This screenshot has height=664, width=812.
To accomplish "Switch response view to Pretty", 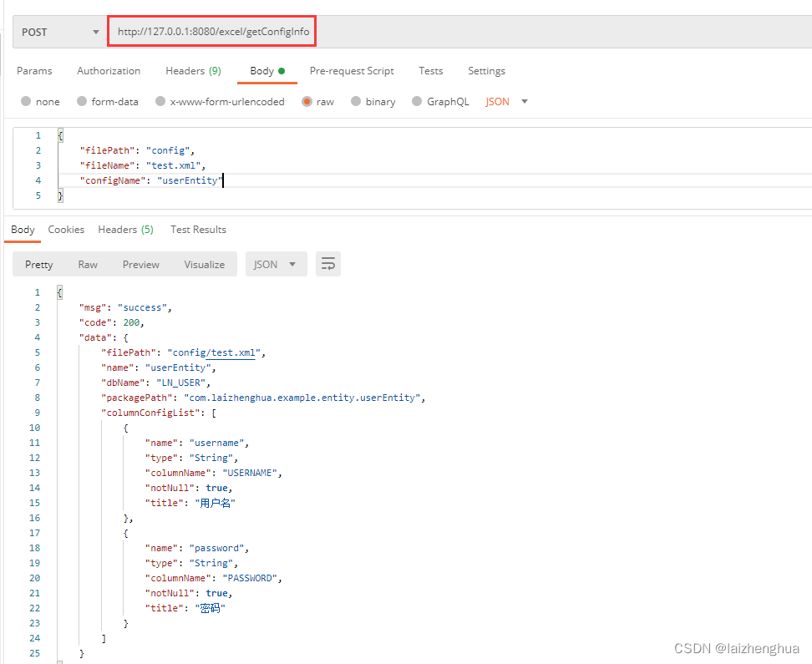I will click(x=38, y=265).
